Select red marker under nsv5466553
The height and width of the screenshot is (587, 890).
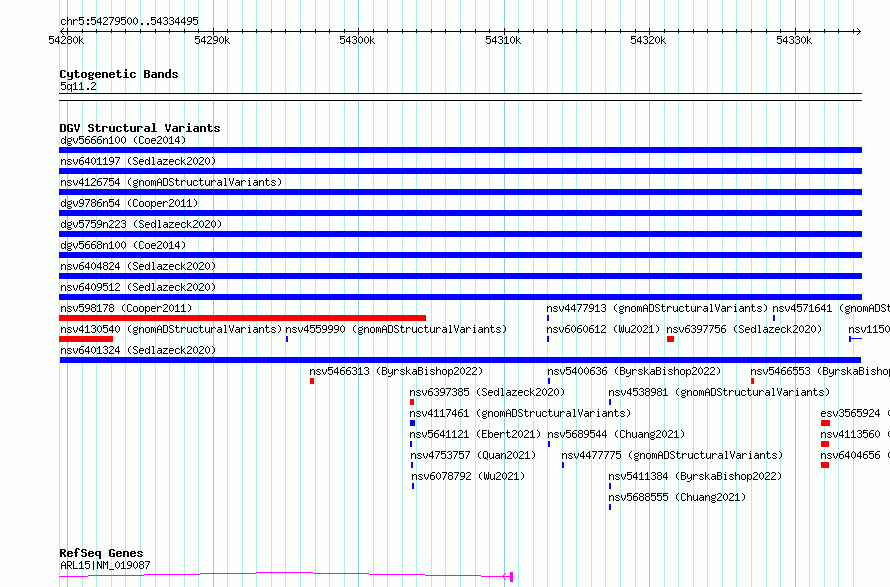point(752,381)
